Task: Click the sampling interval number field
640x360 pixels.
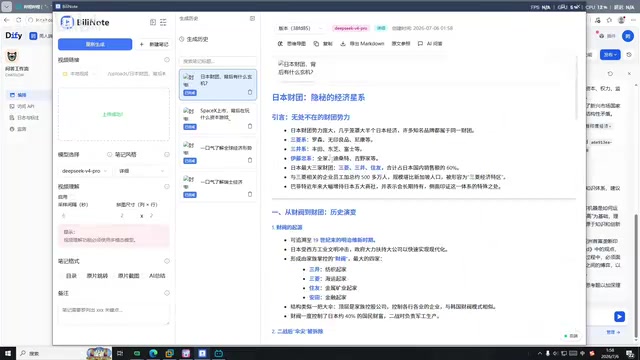Action: coord(84,216)
